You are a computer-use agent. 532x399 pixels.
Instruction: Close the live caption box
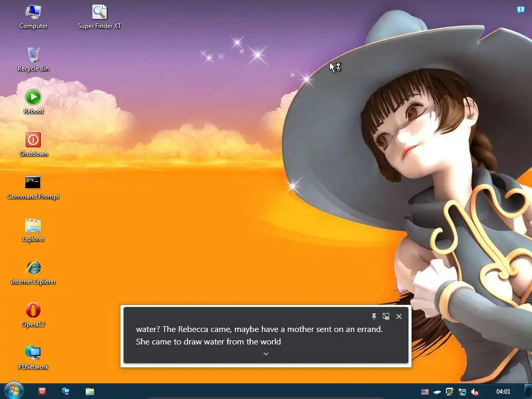[399, 316]
